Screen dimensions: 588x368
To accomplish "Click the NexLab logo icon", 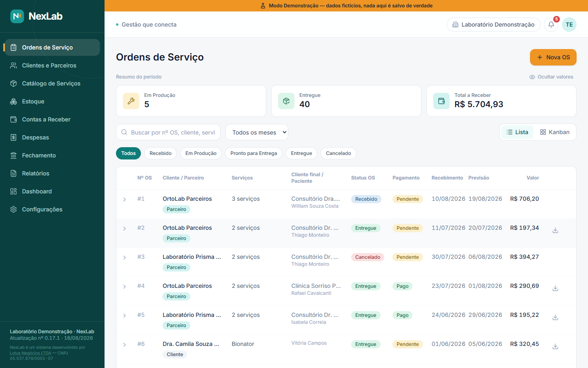I will 17,16.
